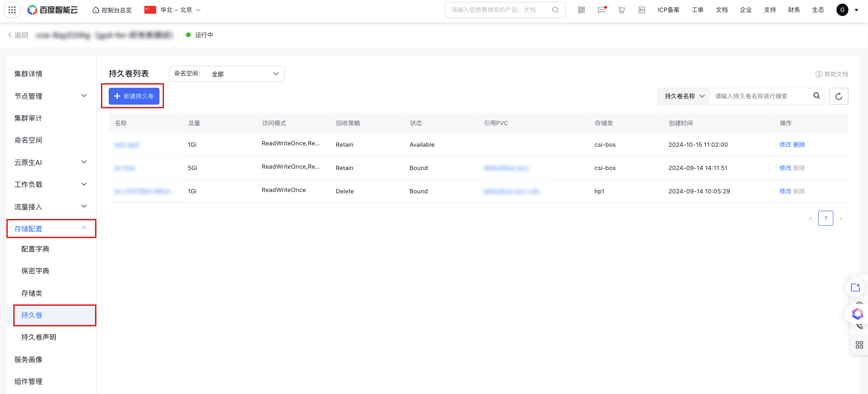Open the product grid menu icon

(12, 10)
